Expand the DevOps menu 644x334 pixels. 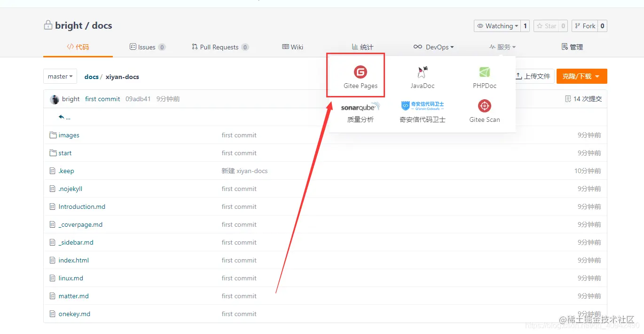tap(433, 47)
